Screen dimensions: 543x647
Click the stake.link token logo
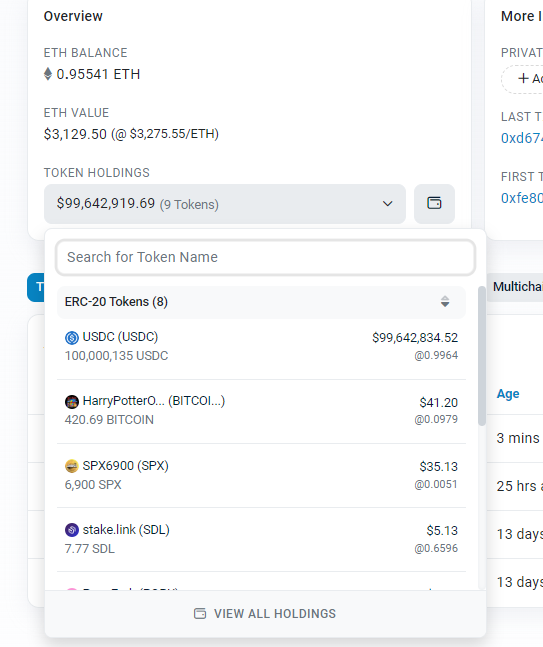click(x=72, y=530)
